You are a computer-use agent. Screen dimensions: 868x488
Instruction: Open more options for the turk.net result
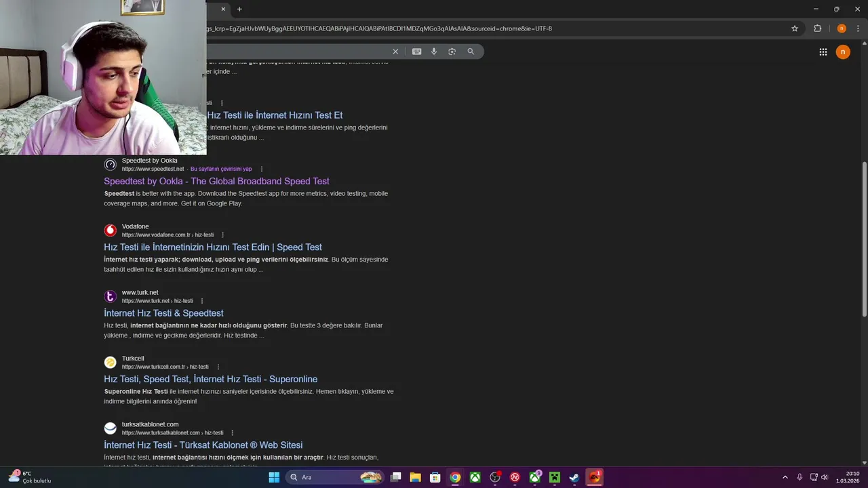(x=202, y=301)
